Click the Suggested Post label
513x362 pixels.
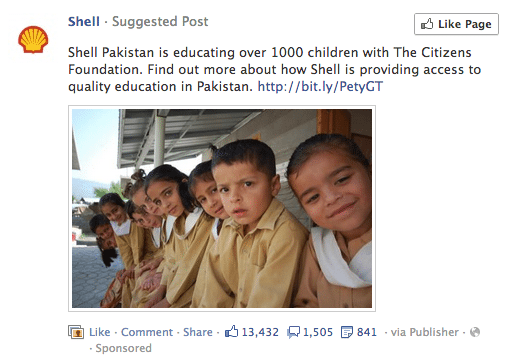coord(160,22)
